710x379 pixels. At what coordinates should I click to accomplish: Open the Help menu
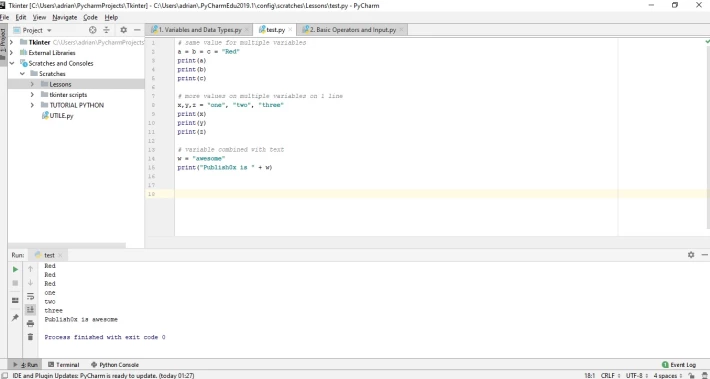(x=111, y=17)
